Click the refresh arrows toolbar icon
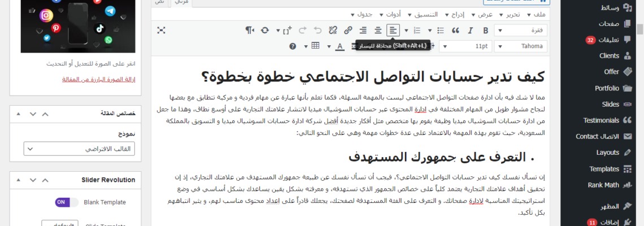Screen dimensions: 644x226 pyautogui.click(x=265, y=30)
